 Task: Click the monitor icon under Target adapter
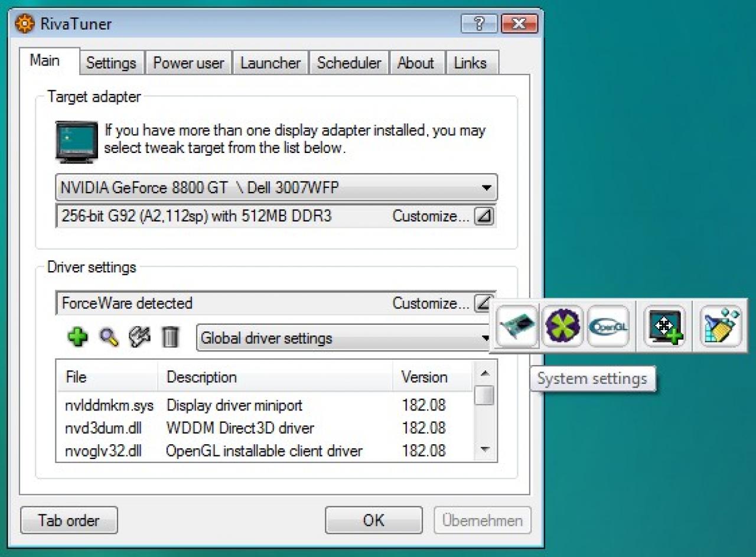click(x=77, y=141)
